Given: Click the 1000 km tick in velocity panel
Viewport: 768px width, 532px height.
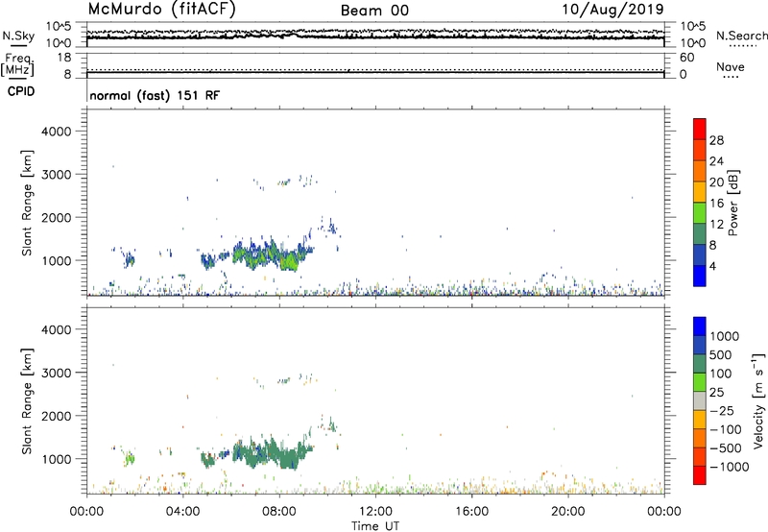Looking at the screenshot, I should click(x=57, y=459).
